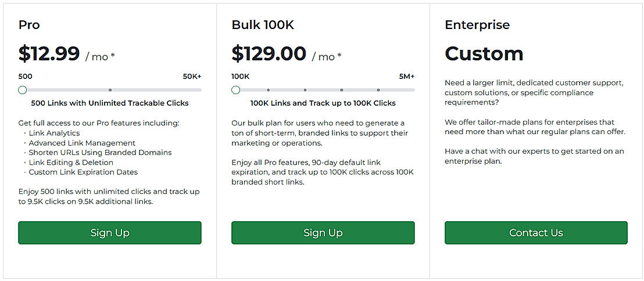Image resolution: width=644 pixels, height=281 pixels.
Task: Select third dot stop on Bulk slider
Action: 341,90
